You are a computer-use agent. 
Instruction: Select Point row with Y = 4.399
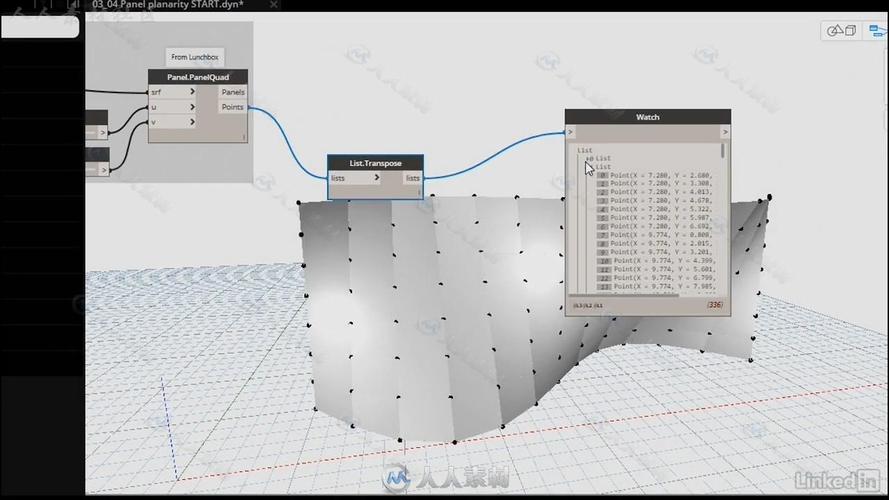coord(656,261)
